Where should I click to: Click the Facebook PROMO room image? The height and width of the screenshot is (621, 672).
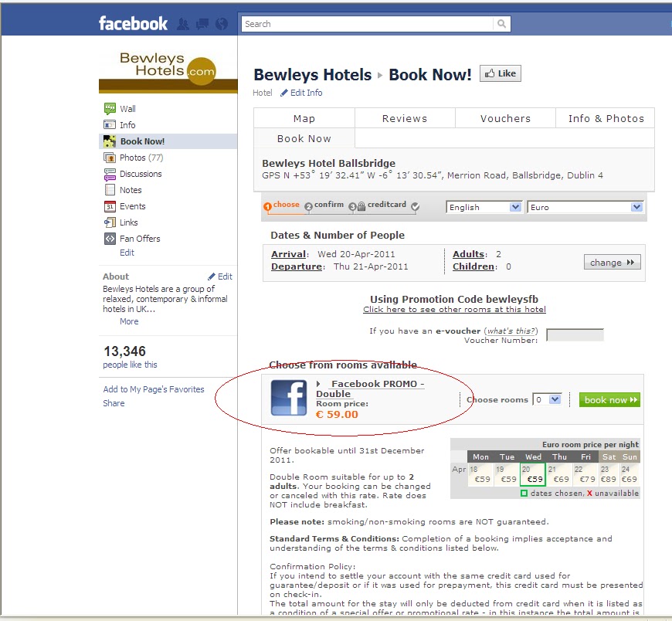[289, 398]
